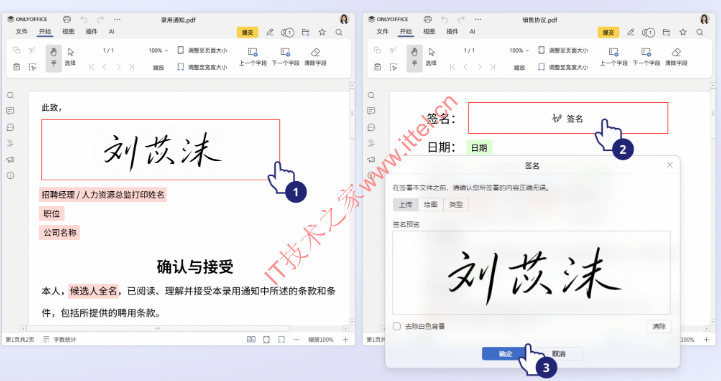Click 清除 to clear signature preview
This screenshot has width=721, height=381.
pyautogui.click(x=659, y=326)
